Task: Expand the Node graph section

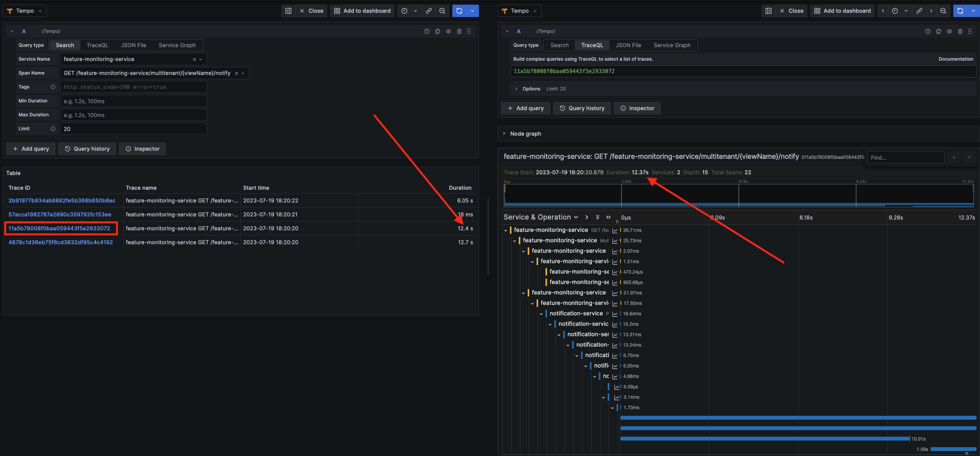Action: (526, 133)
